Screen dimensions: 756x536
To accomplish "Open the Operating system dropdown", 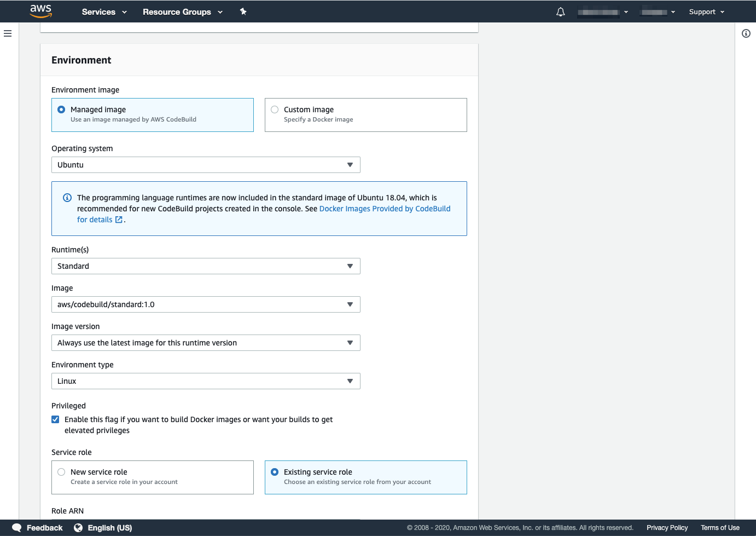I will [206, 165].
